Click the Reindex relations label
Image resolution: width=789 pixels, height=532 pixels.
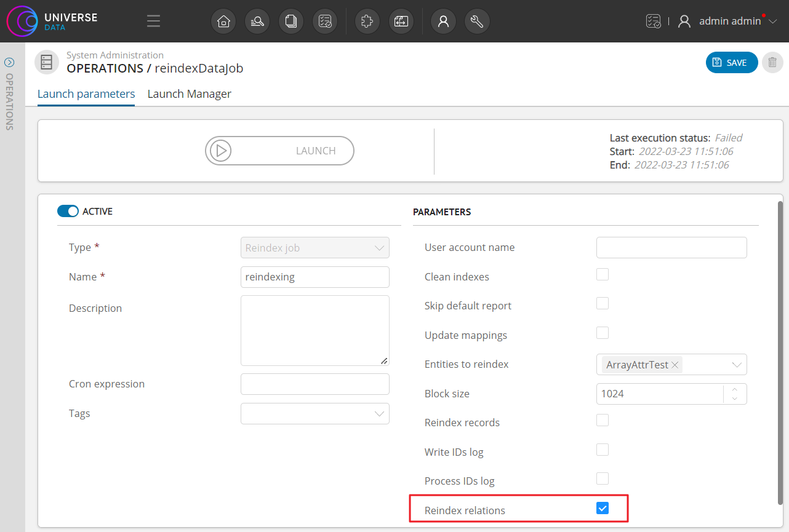(x=465, y=510)
